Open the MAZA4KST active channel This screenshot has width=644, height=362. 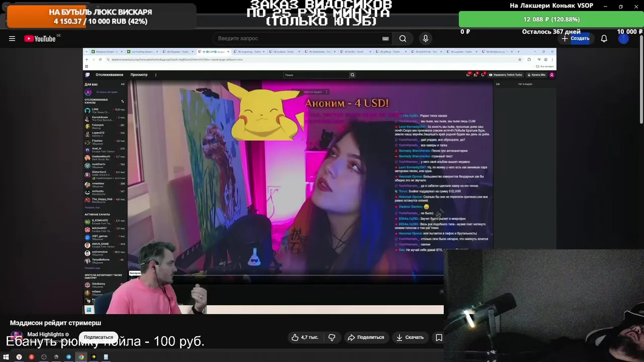[105, 229]
